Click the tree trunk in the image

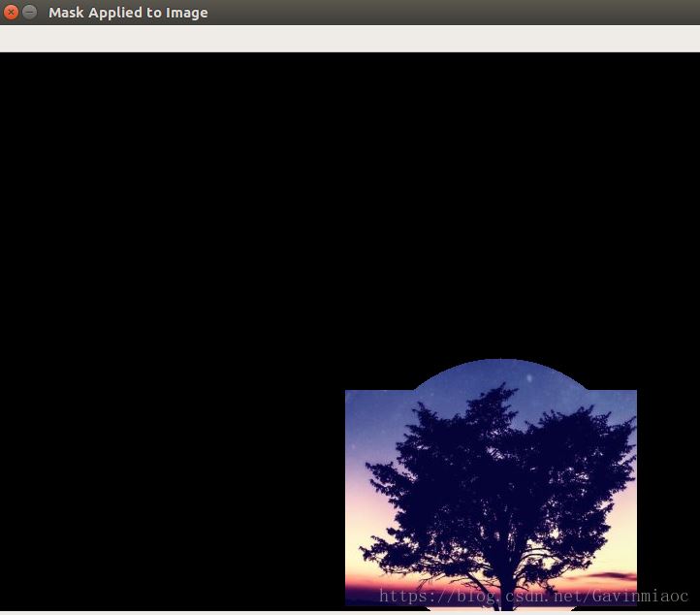[x=501, y=580]
